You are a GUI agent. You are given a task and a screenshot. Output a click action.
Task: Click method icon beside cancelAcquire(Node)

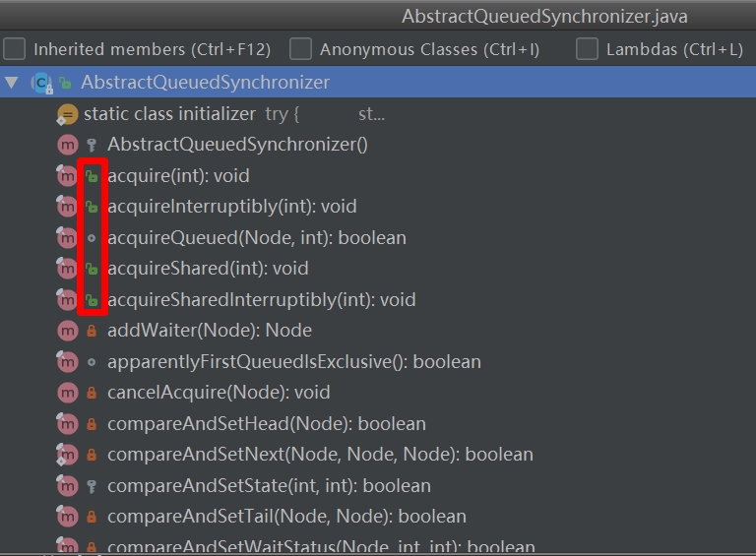pos(67,393)
